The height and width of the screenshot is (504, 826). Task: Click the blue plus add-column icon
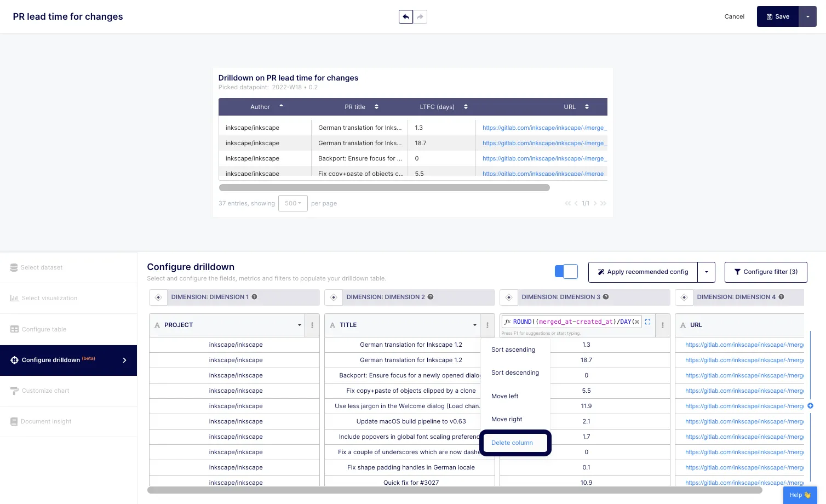pyautogui.click(x=810, y=406)
